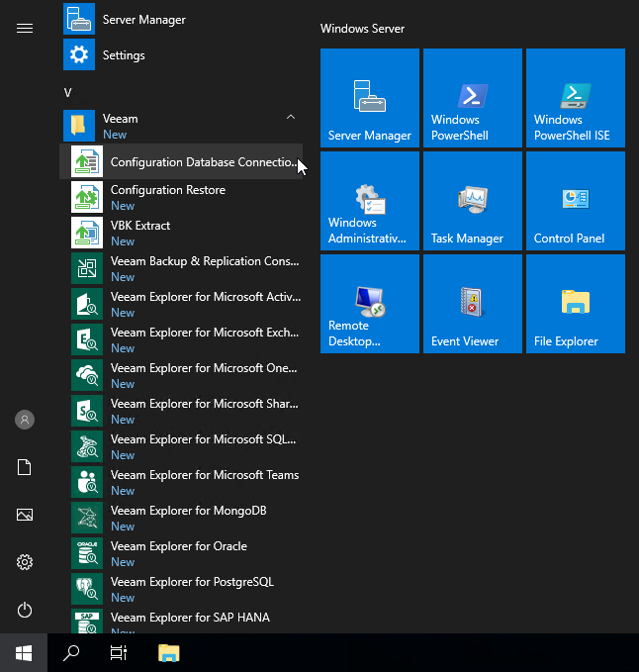Open File Explorer tile

(x=575, y=304)
